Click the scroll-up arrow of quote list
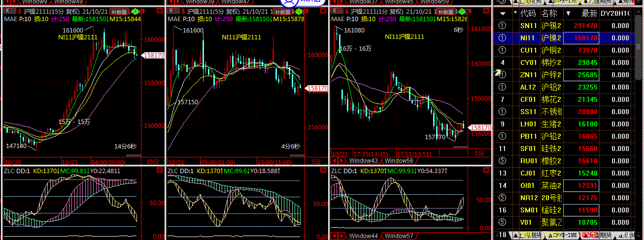 [639, 12]
